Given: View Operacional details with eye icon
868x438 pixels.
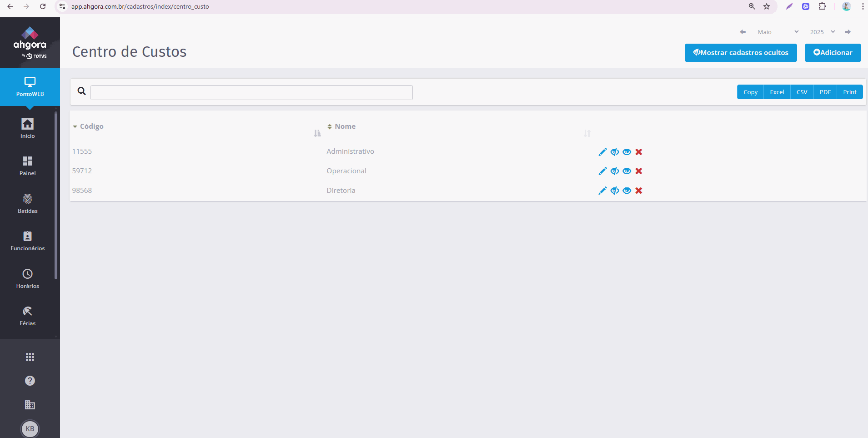Looking at the screenshot, I should [627, 171].
